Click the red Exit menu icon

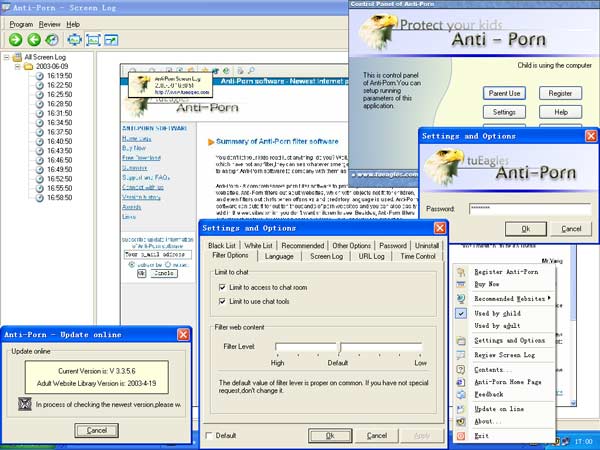pyautogui.click(x=461, y=436)
